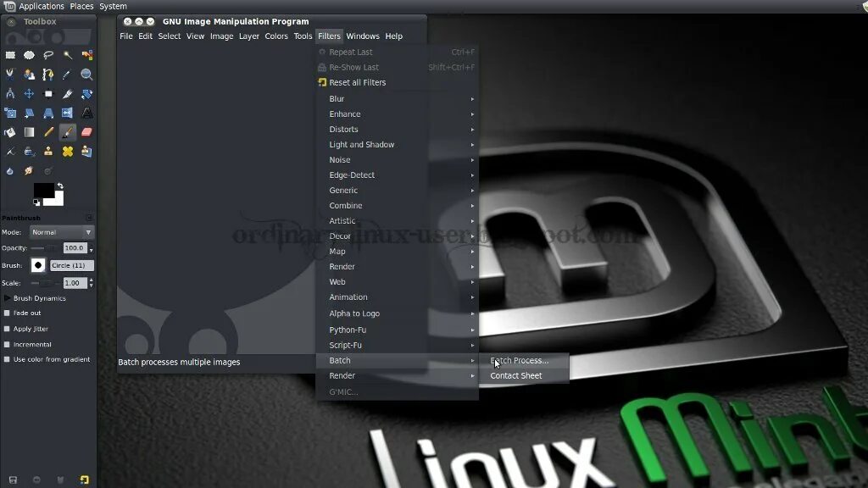Select the Text tool
Screen dimensions: 868x488
pos(87,113)
